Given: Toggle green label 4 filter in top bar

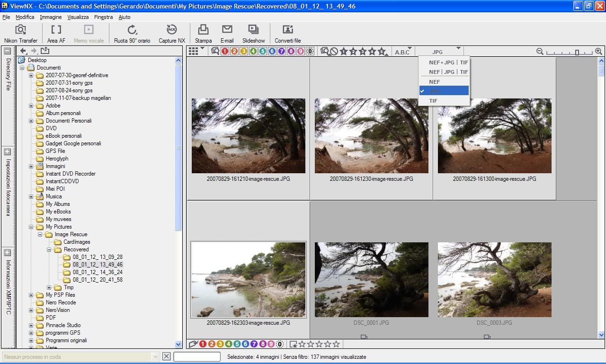Looking at the screenshot, I should (x=253, y=52).
